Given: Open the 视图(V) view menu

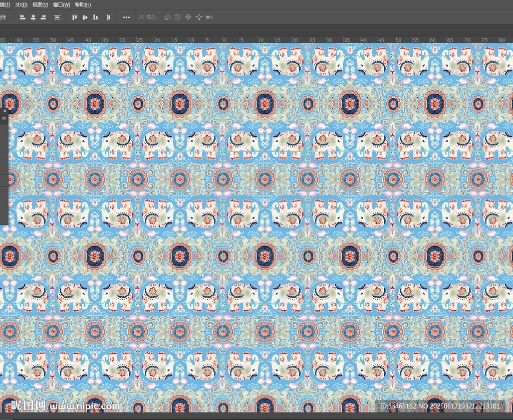Looking at the screenshot, I should [40, 5].
